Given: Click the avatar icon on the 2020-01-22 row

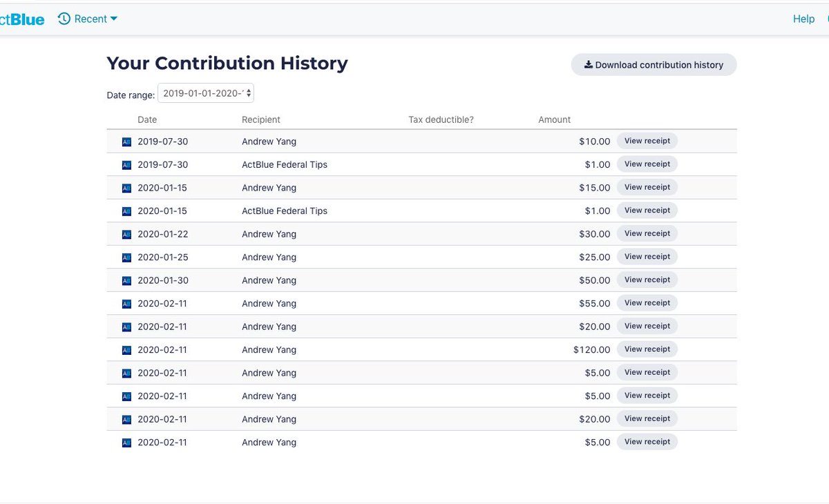Looking at the screenshot, I should coord(126,234).
